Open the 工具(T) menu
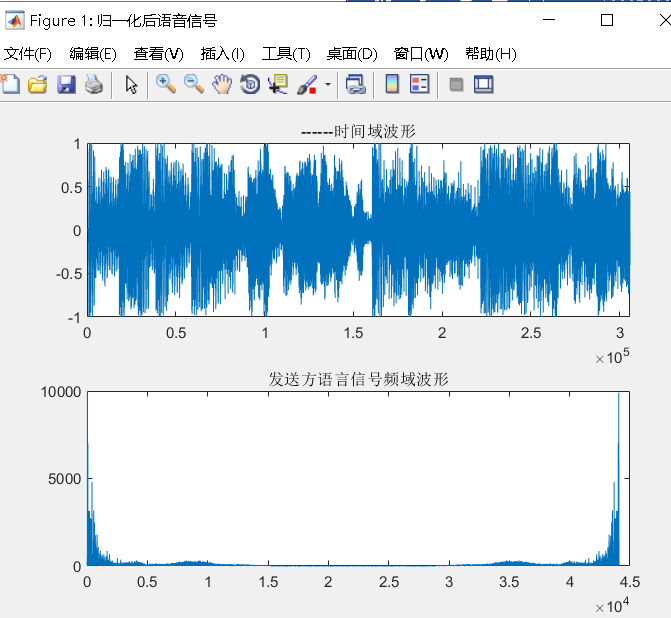Viewport: 671px width, 618px height. tap(286, 54)
